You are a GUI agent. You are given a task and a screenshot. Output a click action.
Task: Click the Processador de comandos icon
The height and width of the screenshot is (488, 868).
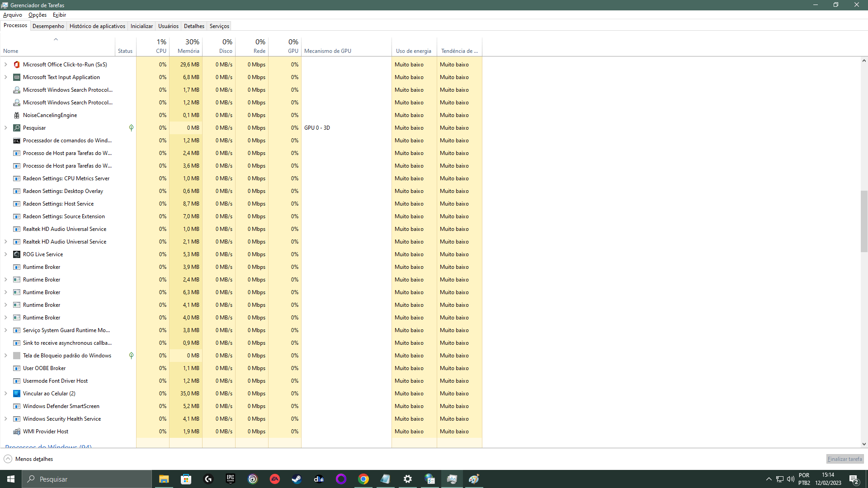click(x=17, y=141)
